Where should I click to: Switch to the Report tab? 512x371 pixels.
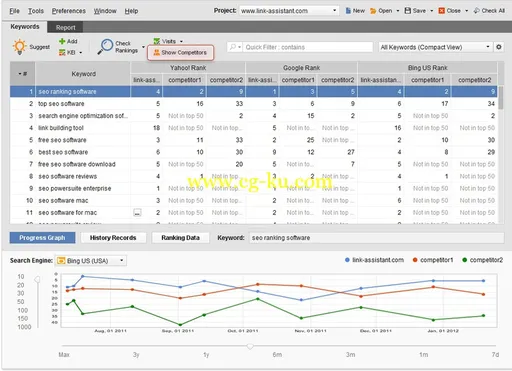pyautogui.click(x=65, y=27)
